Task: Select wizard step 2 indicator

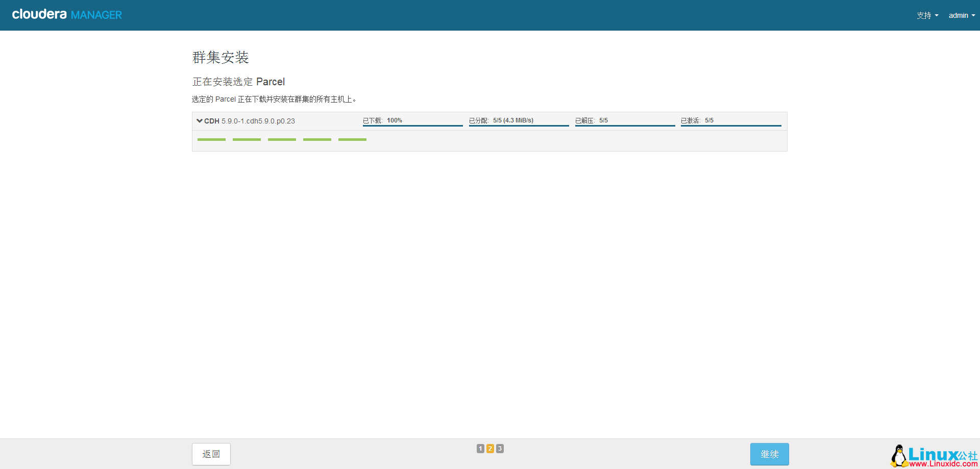Action: click(490, 449)
